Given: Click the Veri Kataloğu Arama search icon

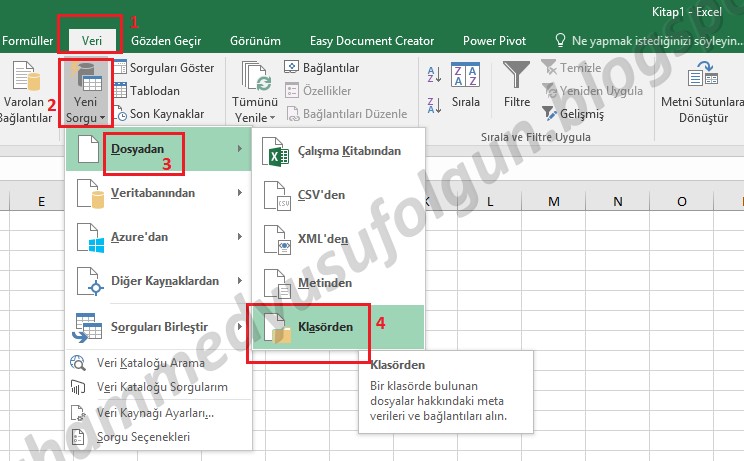Looking at the screenshot, I should 78,363.
